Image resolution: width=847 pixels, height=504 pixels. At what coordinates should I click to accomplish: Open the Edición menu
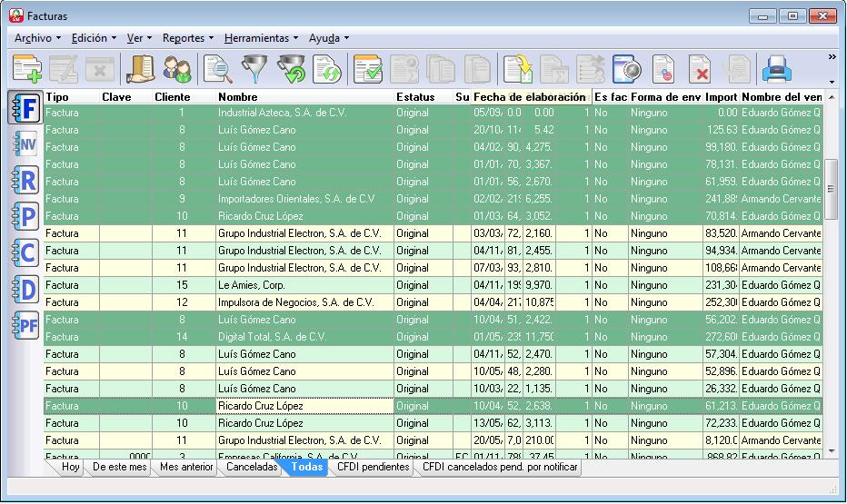tap(94, 38)
